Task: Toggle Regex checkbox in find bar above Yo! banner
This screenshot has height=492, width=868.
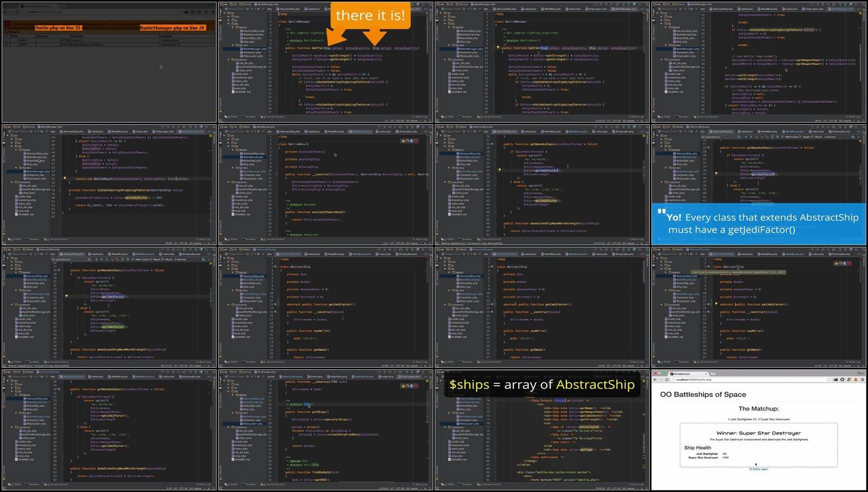Action: [x=805, y=137]
